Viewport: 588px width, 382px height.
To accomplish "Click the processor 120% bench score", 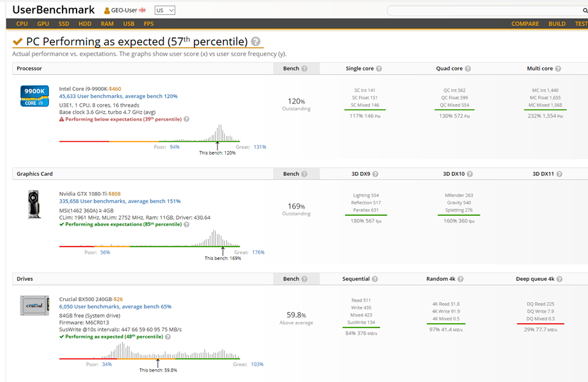I will coord(296,101).
